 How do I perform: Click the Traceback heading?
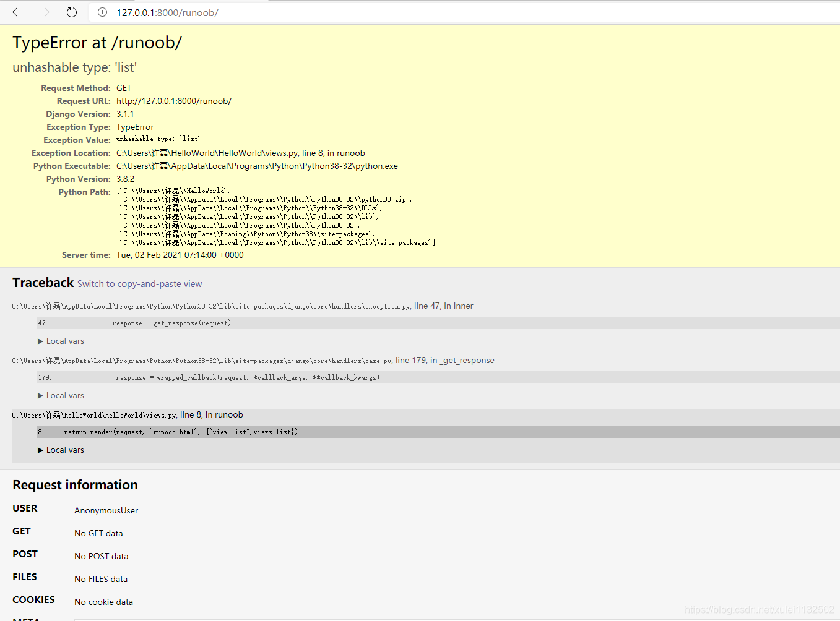[43, 283]
